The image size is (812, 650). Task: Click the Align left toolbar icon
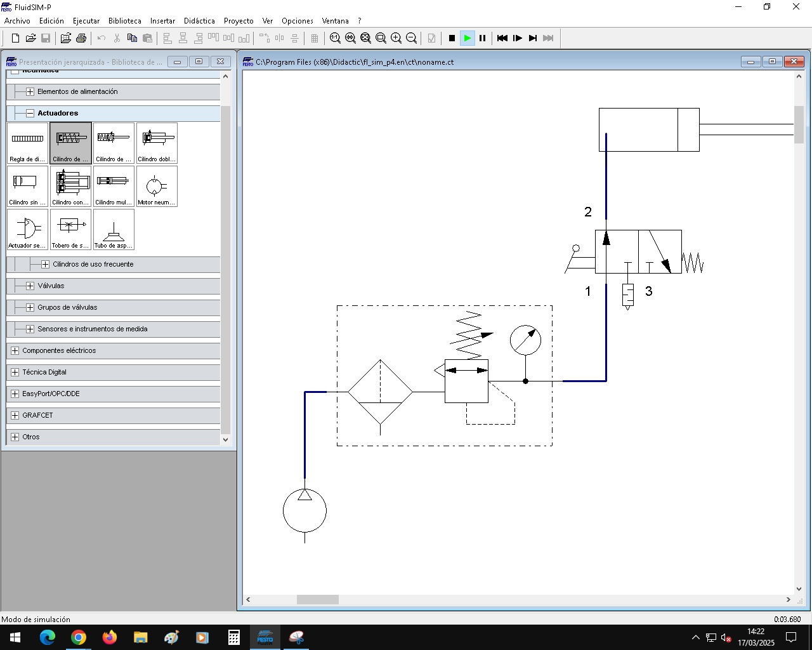coord(167,38)
